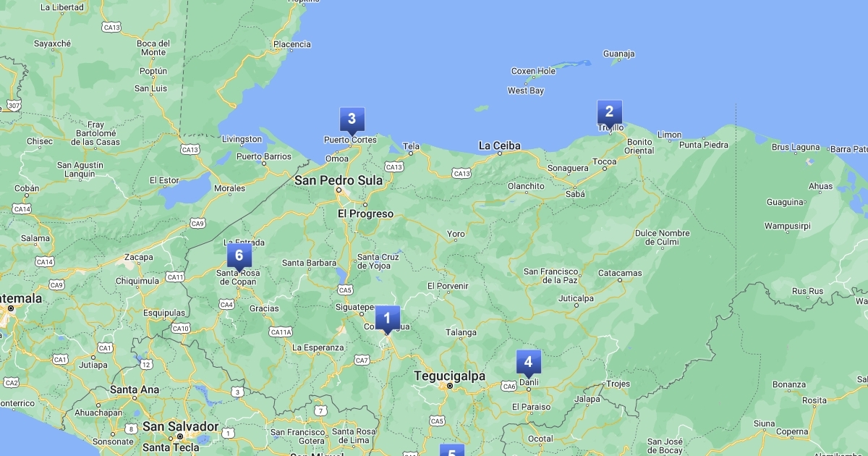Viewport: 868px width, 456px height.
Task: Open marker 3 above Puerto Cortes
Action: [352, 119]
